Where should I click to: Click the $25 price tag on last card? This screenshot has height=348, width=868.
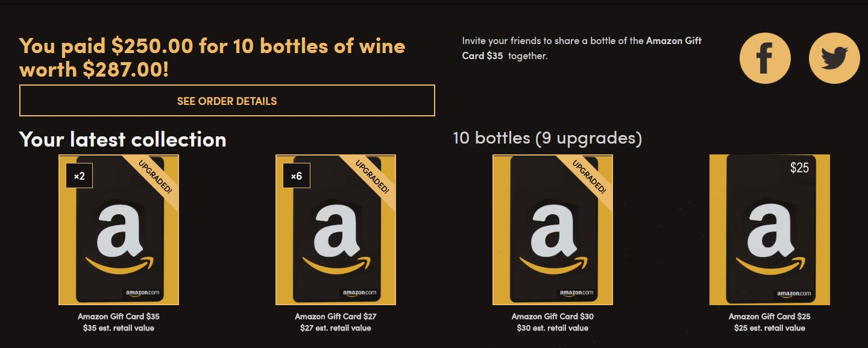click(x=799, y=168)
